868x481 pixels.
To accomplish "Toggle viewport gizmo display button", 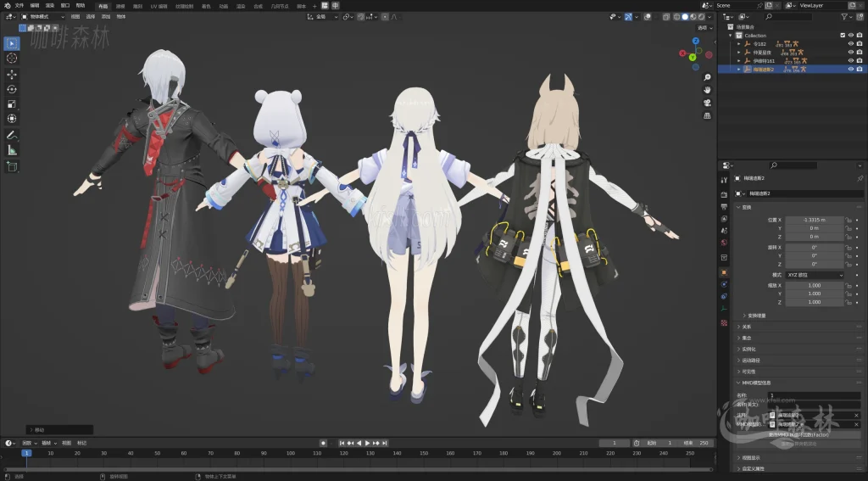I will point(628,17).
